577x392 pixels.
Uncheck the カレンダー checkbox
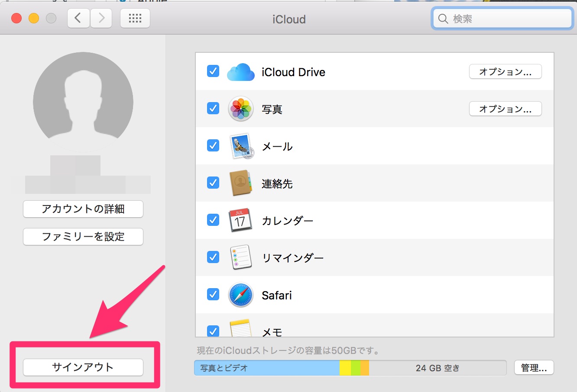coord(213,220)
